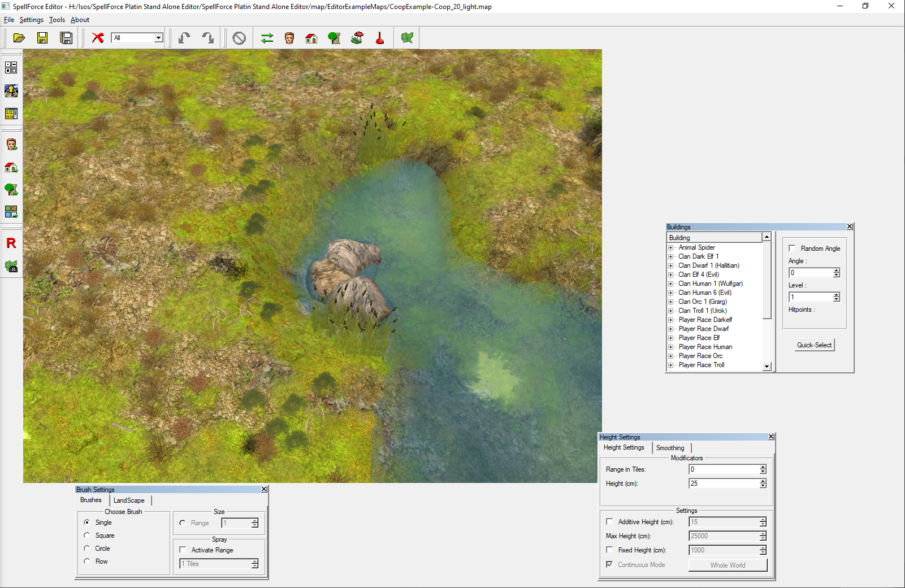Select the Range size radio button
This screenshot has width=905, height=588.
coord(183,523)
